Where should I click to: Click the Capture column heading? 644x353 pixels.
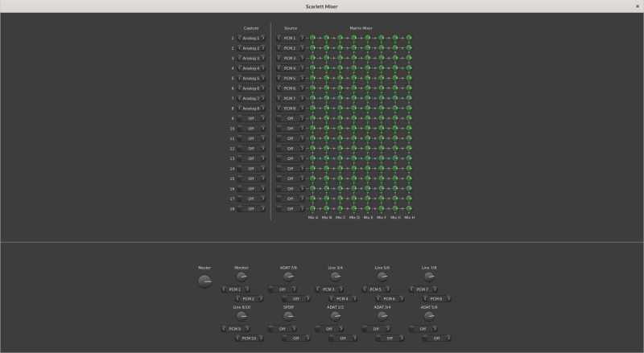tap(251, 28)
